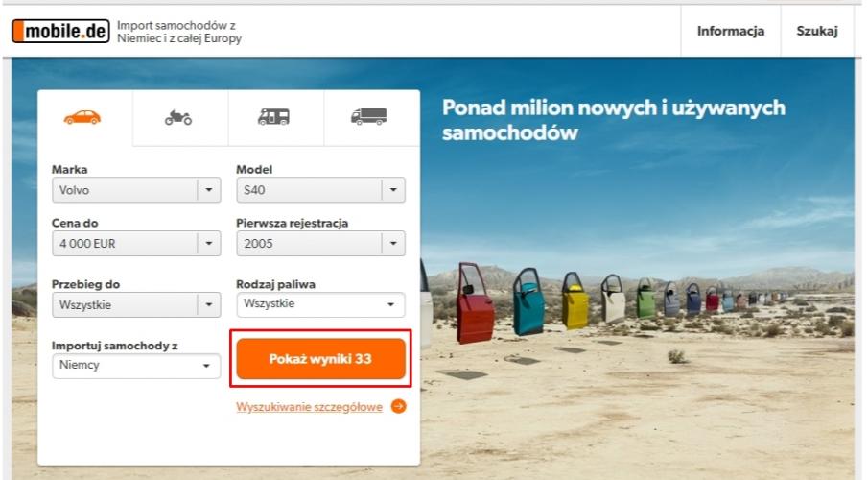
Task: Open the Pierwsza rejestracja dropdown 2005
Action: tap(309, 244)
